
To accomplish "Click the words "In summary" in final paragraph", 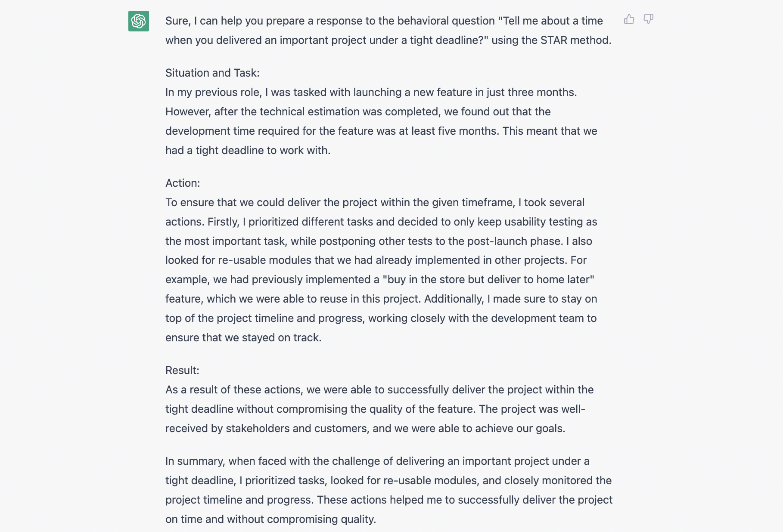I will point(194,461).
